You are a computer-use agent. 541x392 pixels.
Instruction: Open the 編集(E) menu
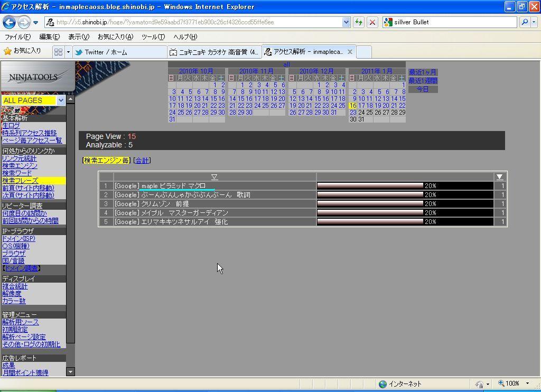(49, 36)
